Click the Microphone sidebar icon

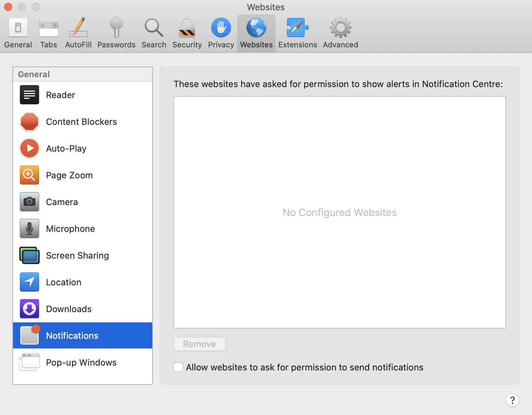[x=29, y=228]
